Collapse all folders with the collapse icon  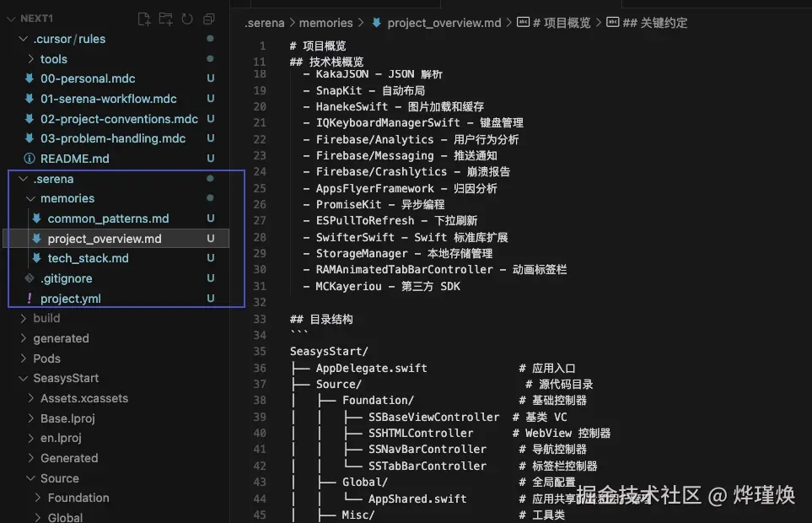tap(209, 19)
